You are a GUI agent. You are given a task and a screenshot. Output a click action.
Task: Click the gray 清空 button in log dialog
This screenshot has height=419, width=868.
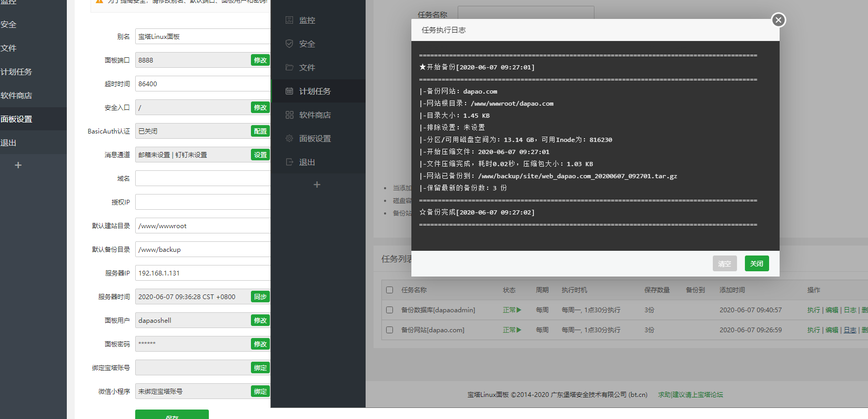pos(724,263)
